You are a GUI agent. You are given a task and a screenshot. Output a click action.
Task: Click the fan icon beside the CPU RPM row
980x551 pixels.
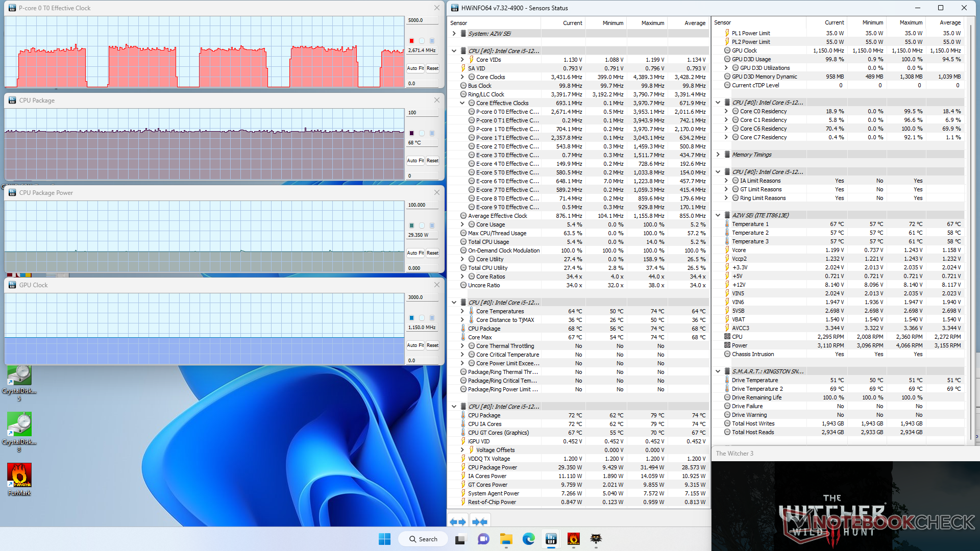[x=727, y=337]
